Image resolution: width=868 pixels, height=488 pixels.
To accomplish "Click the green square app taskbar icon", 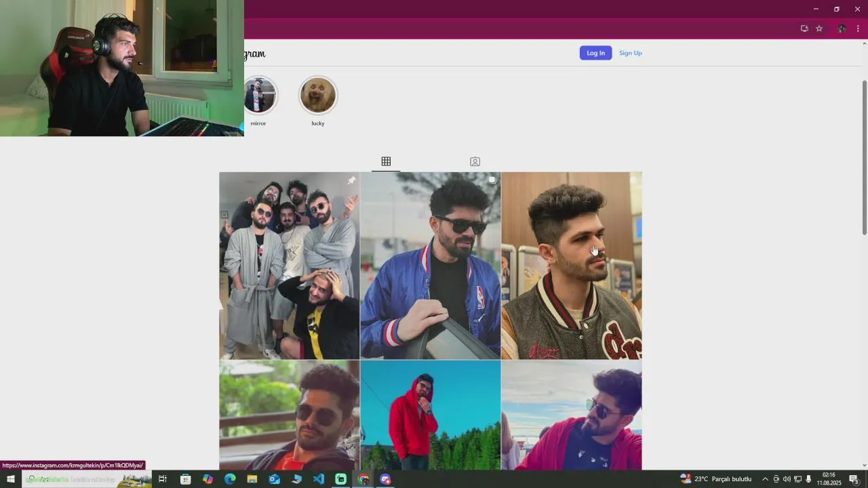I will coord(341,479).
